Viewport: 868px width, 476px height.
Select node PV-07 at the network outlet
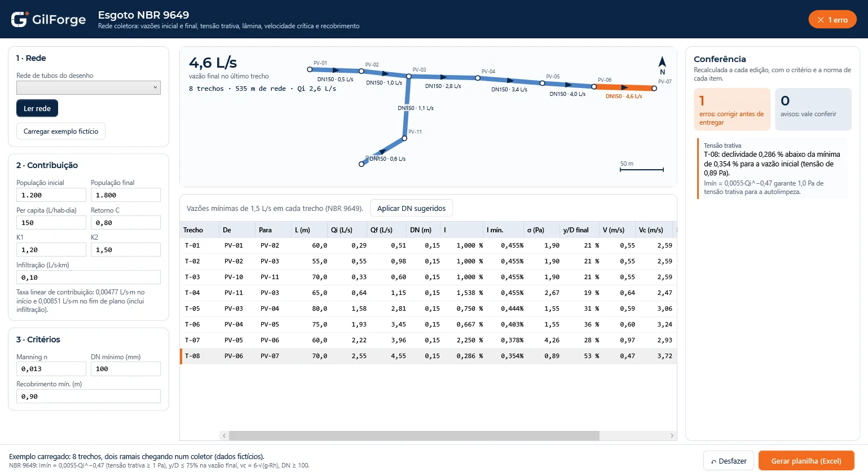(x=654, y=88)
